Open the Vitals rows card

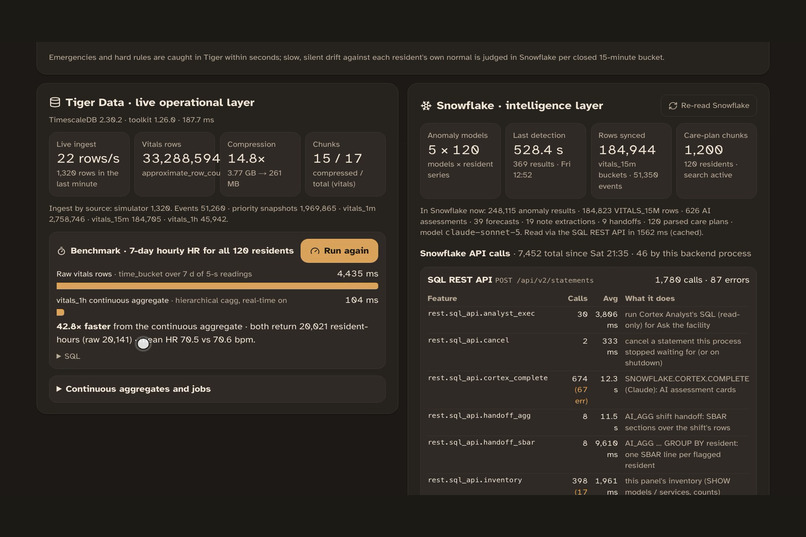175,164
